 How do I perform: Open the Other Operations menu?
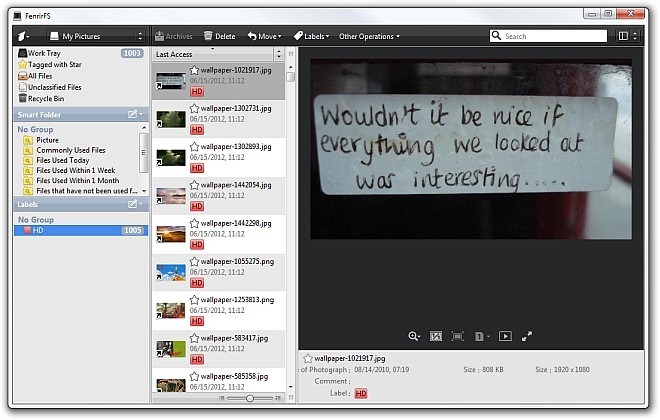point(369,37)
